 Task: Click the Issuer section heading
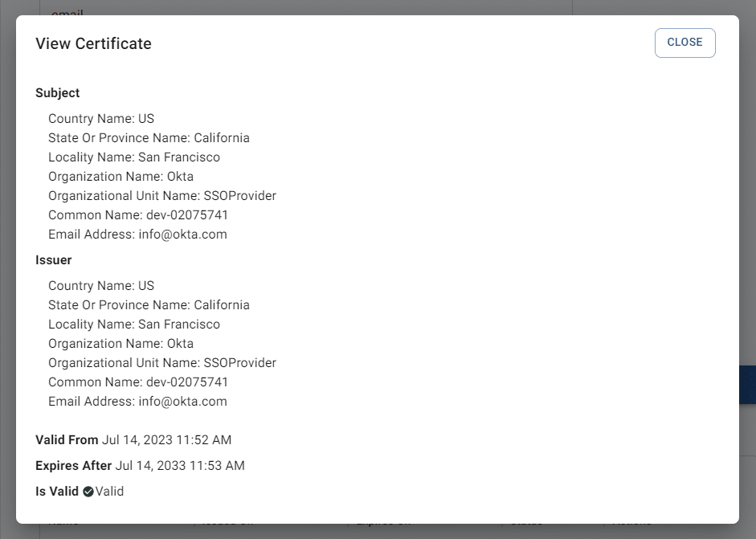tap(53, 259)
